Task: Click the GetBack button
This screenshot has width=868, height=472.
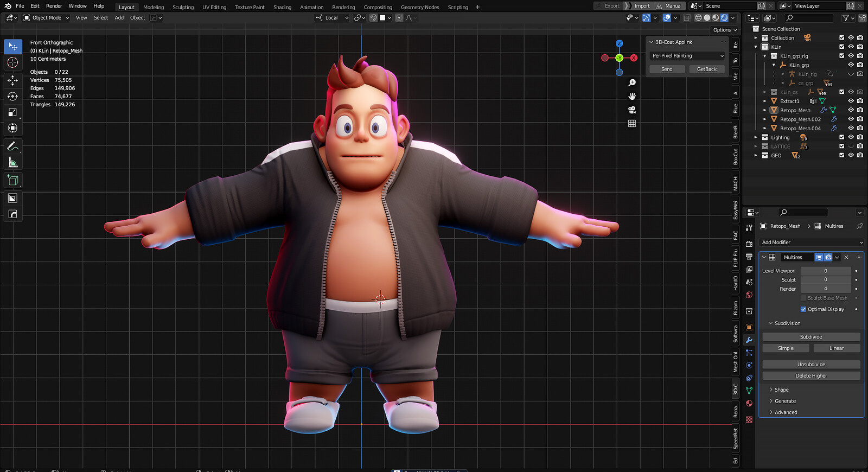Action: (x=707, y=69)
